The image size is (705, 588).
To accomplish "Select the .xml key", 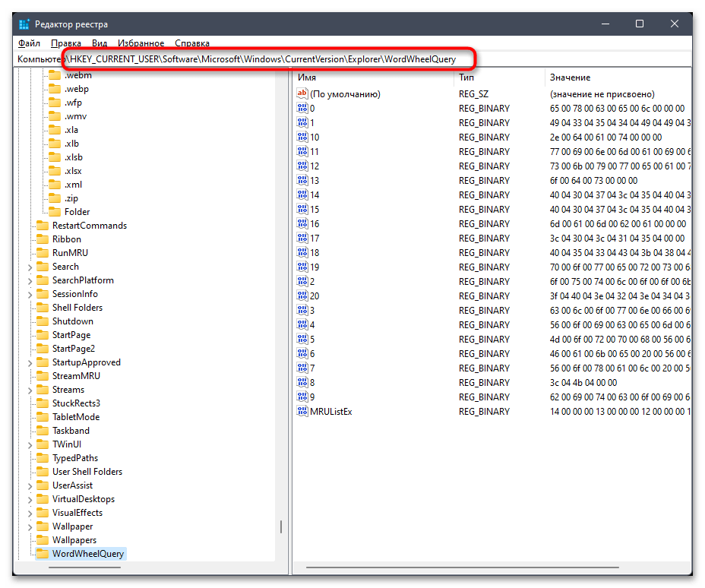I will 73,185.
